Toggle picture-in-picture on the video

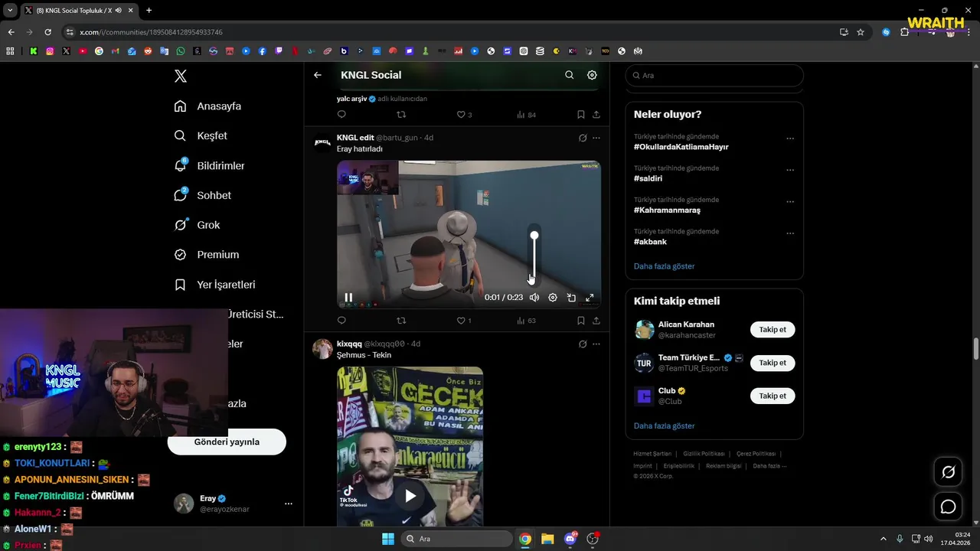[x=571, y=298]
